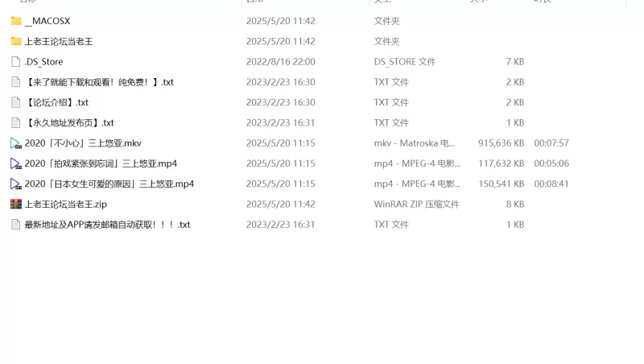This screenshot has height=364, width=644.
Task: Click the 00:08:41 duration cell
Action: tap(551, 184)
